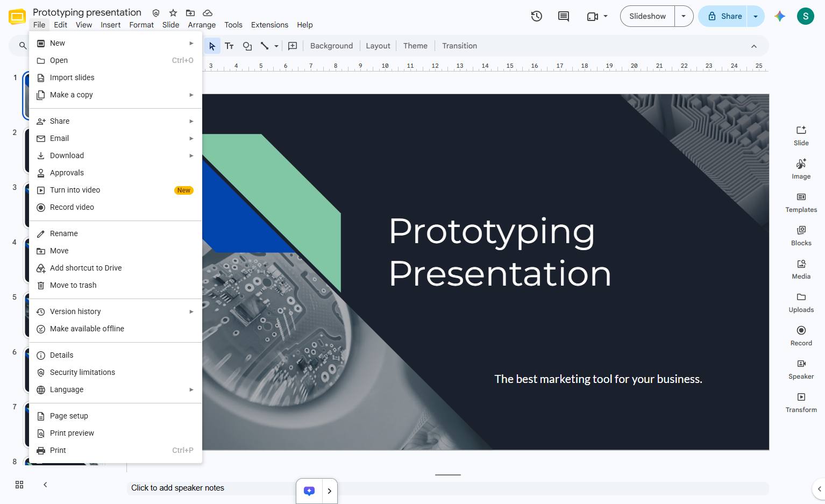Click the Share button

point(723,16)
